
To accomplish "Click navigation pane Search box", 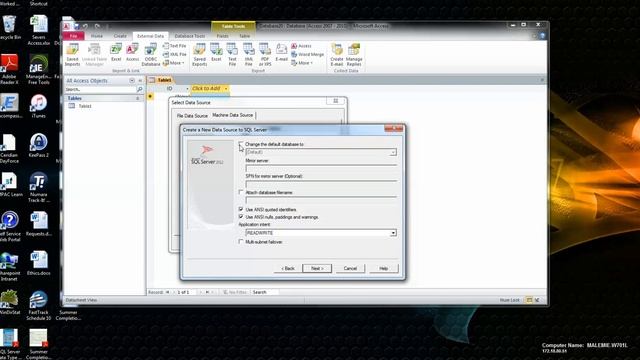I will [x=100, y=89].
